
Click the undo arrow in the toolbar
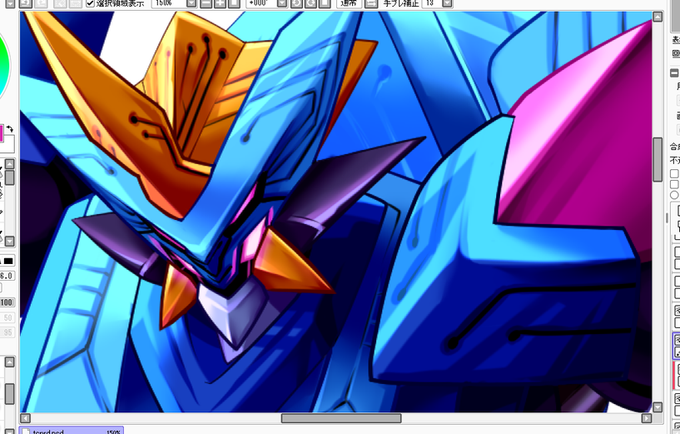point(25,3)
